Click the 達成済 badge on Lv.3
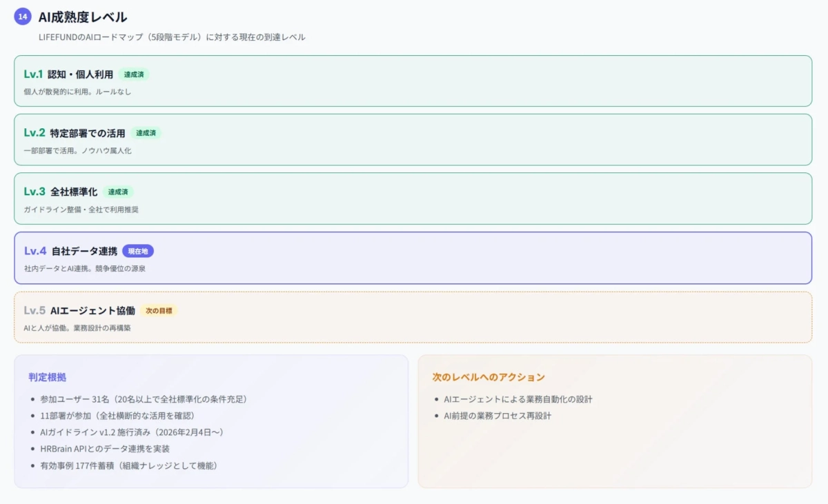This screenshot has width=828, height=504. click(x=117, y=192)
